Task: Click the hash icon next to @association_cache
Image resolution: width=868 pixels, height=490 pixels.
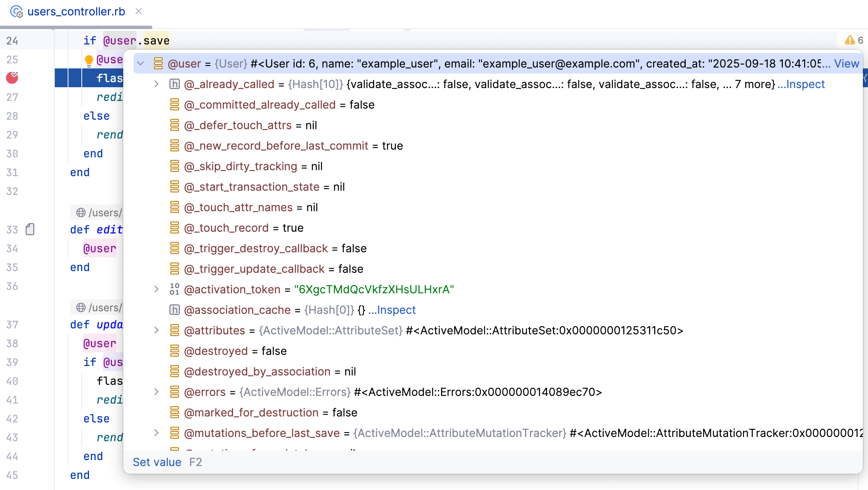Action: click(175, 310)
